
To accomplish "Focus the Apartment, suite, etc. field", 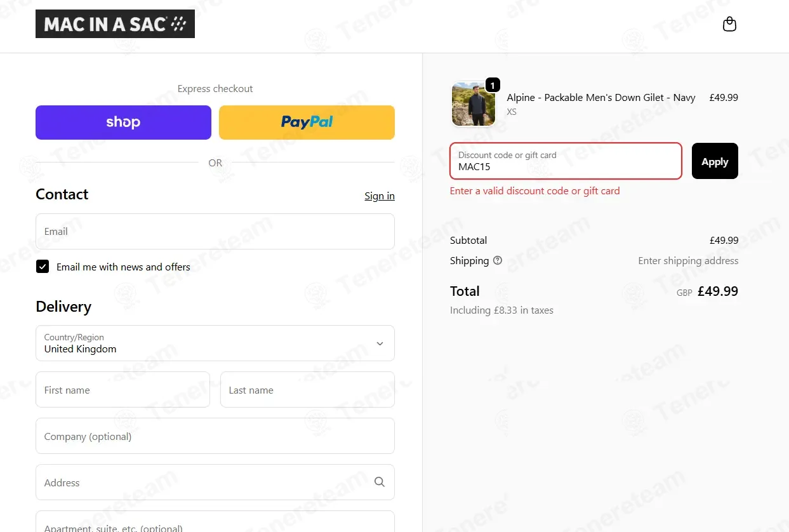I will (215, 522).
